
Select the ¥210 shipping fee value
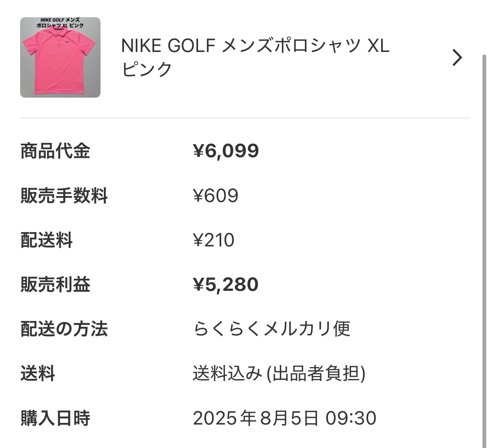pyautogui.click(x=214, y=240)
